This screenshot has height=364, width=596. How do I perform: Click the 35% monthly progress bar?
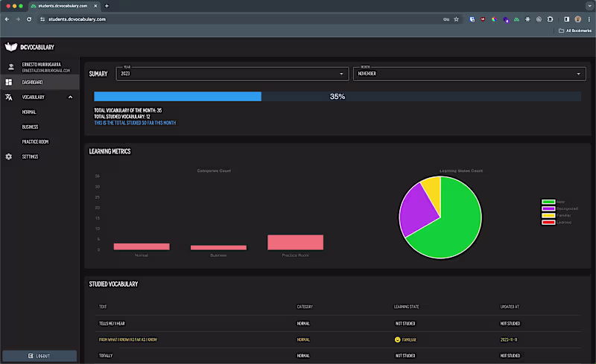click(x=337, y=97)
